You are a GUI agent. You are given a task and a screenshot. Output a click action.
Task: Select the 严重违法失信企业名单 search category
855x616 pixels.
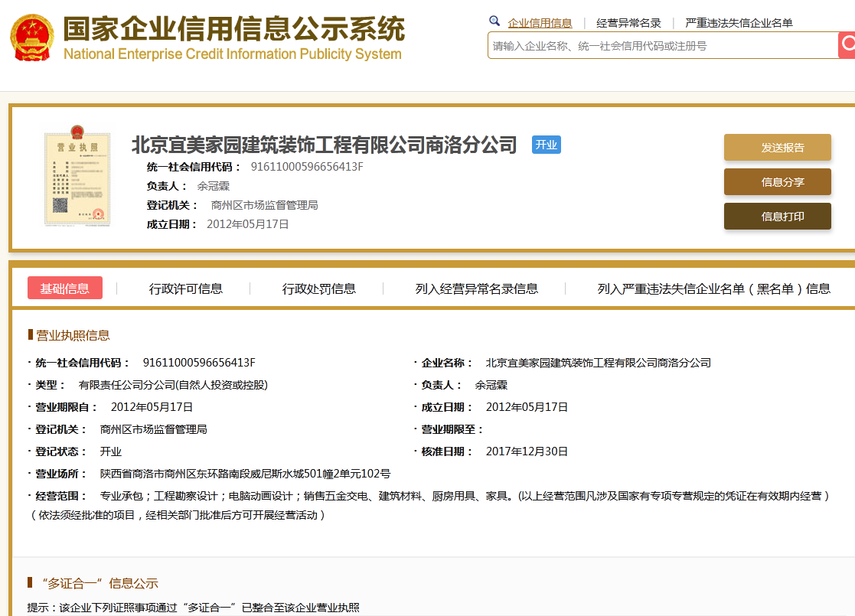point(739,23)
